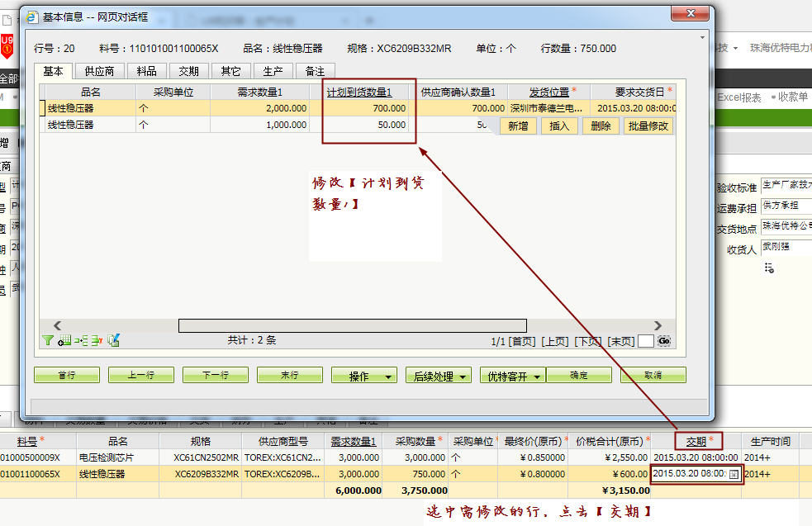Click the green filter funnel icon
This screenshot has height=526, width=812.
48,340
